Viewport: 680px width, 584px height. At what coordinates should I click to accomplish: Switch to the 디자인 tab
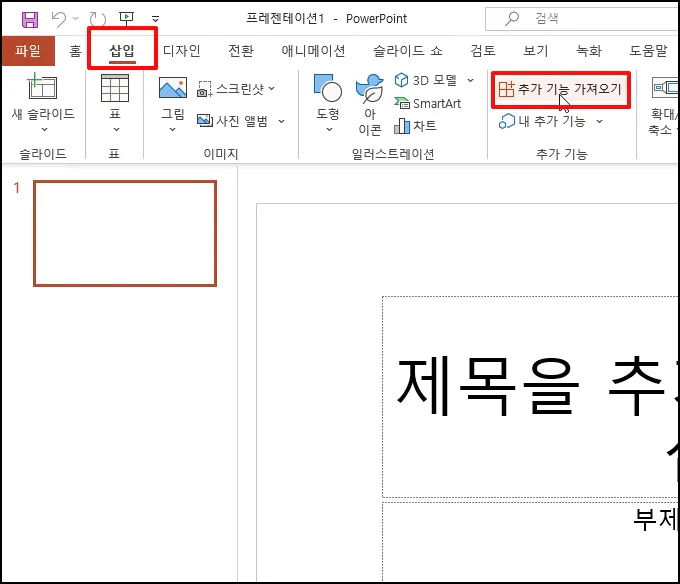pos(181,51)
